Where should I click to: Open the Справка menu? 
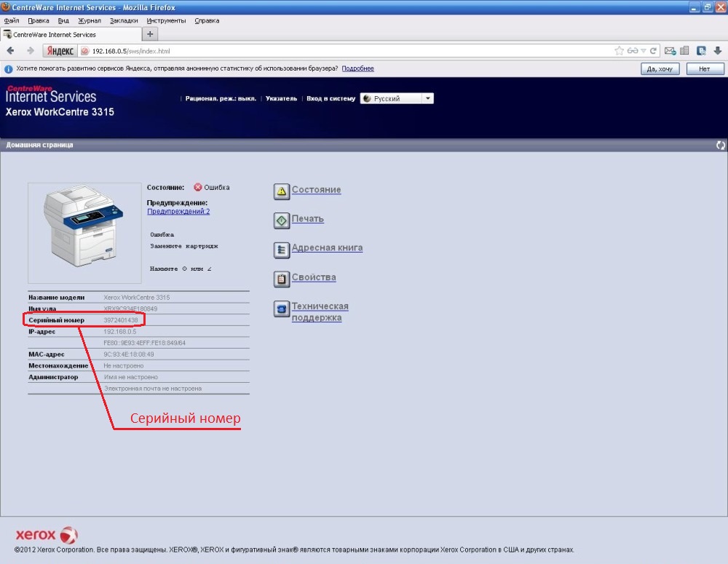[207, 20]
